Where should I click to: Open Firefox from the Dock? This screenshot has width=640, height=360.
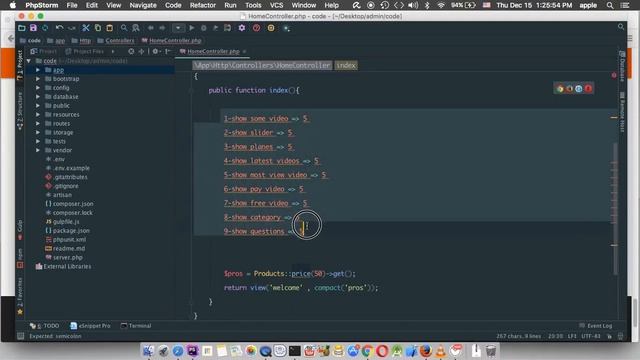tap(426, 351)
